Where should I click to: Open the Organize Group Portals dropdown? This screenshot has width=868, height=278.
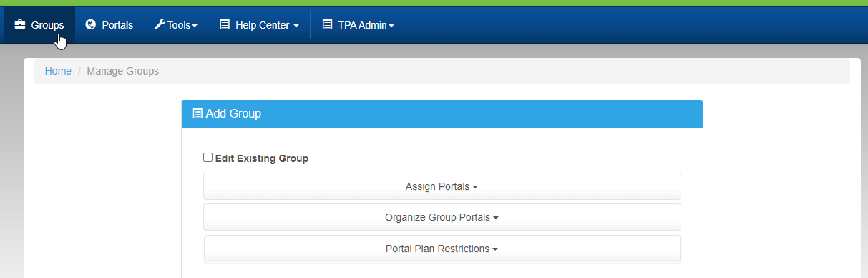[442, 217]
